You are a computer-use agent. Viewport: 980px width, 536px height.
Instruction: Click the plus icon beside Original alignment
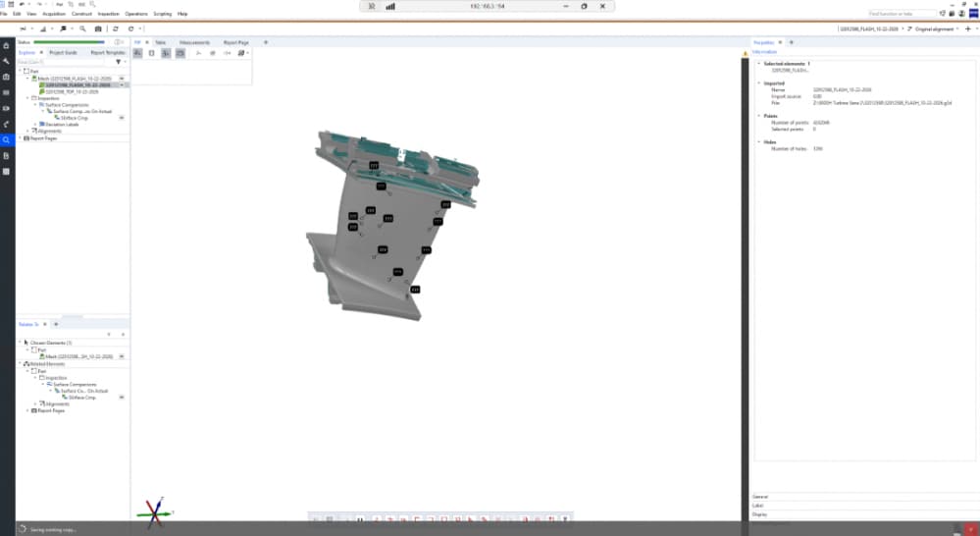tap(968, 28)
